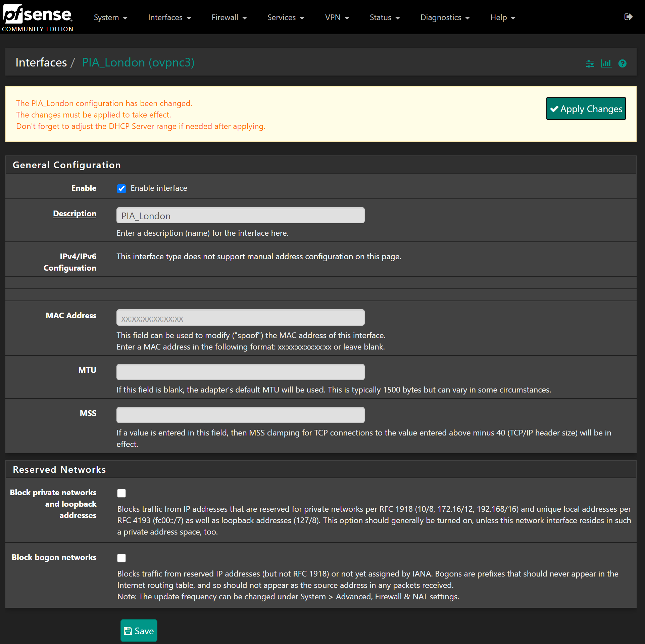The height and width of the screenshot is (644, 645).
Task: Open the Services dropdown menu
Action: pos(285,18)
